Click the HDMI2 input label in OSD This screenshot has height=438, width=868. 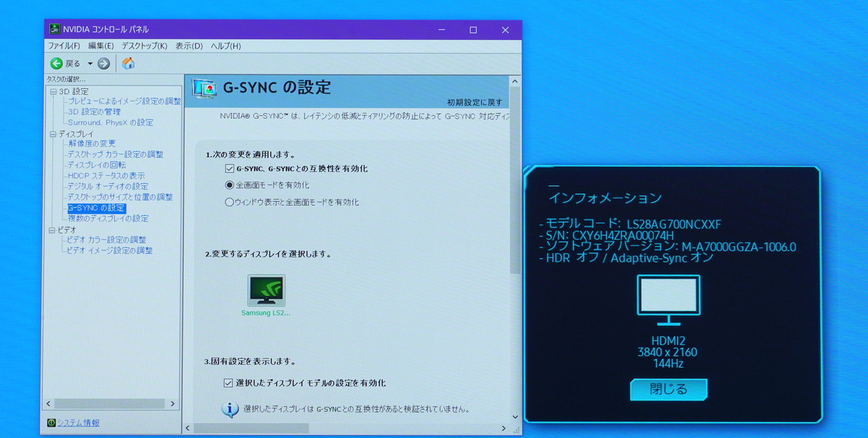click(668, 340)
